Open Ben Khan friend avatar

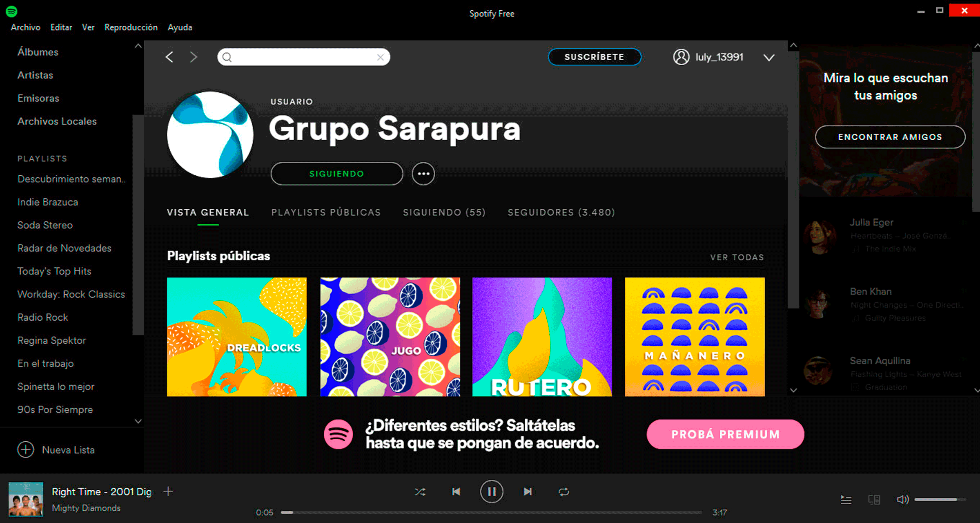(x=818, y=304)
